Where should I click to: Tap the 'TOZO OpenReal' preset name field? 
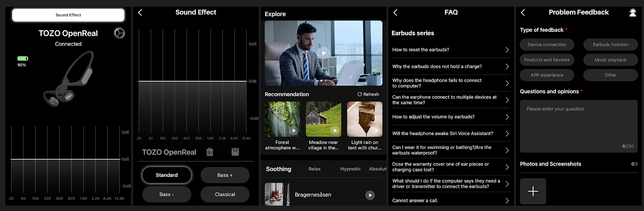tap(169, 152)
